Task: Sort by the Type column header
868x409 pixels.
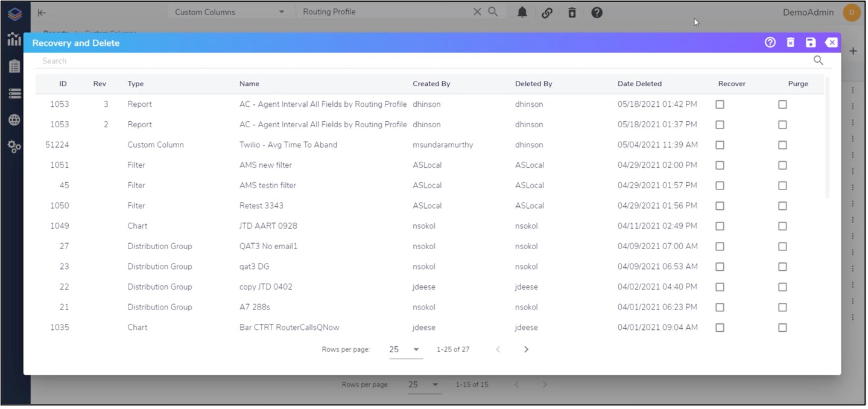Action: coord(136,84)
